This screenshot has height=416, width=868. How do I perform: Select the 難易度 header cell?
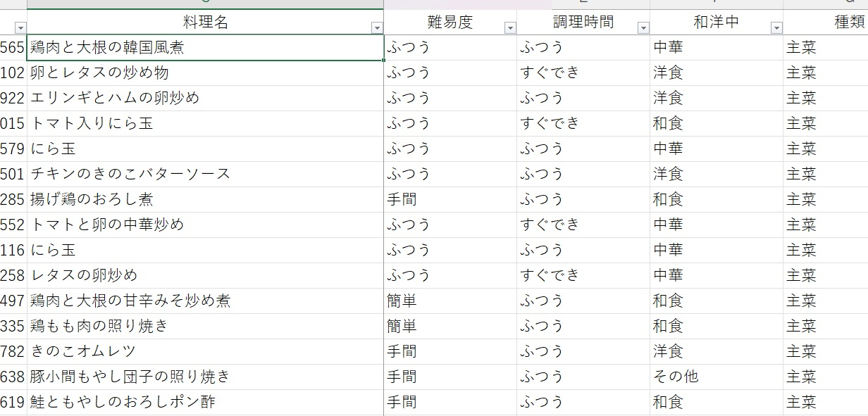[450, 22]
